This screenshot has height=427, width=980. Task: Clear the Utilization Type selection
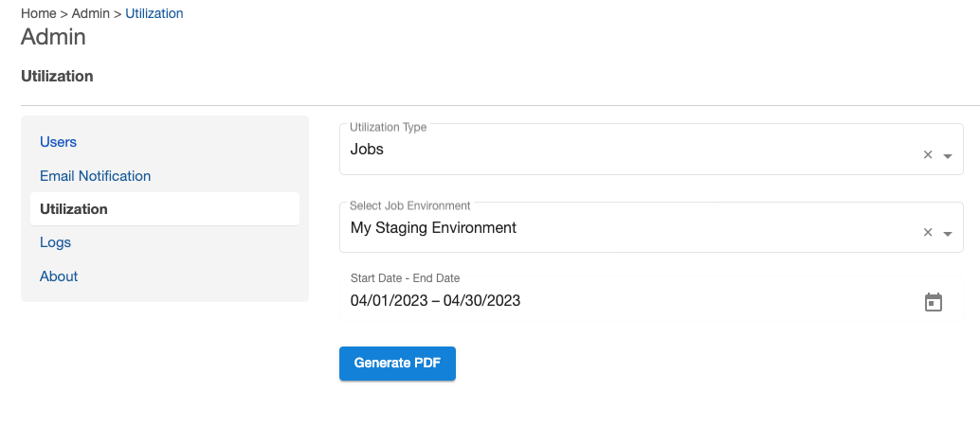(x=928, y=155)
